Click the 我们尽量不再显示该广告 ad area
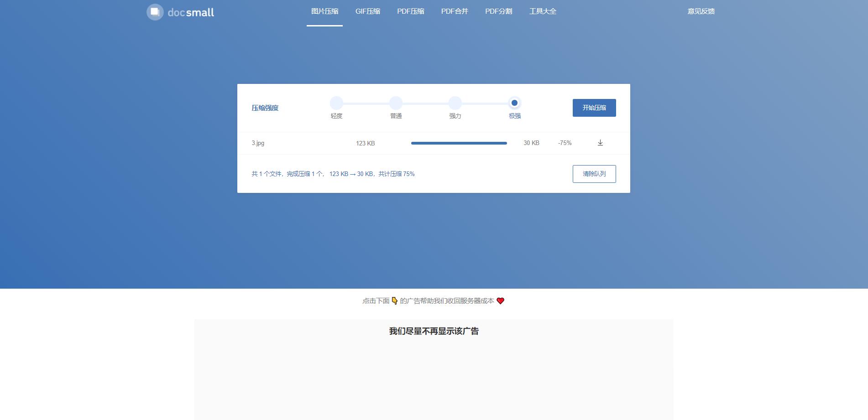This screenshot has height=420, width=868. 434,331
